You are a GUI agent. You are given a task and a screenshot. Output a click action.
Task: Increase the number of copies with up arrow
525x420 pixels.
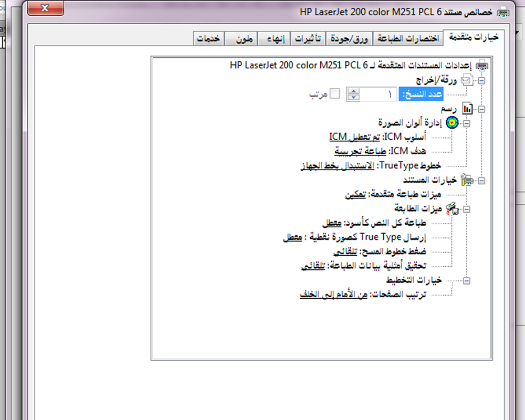(x=353, y=90)
